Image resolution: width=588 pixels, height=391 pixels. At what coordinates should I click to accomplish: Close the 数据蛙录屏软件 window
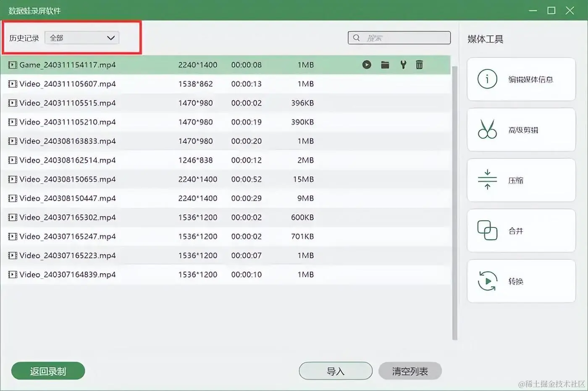[570, 11]
